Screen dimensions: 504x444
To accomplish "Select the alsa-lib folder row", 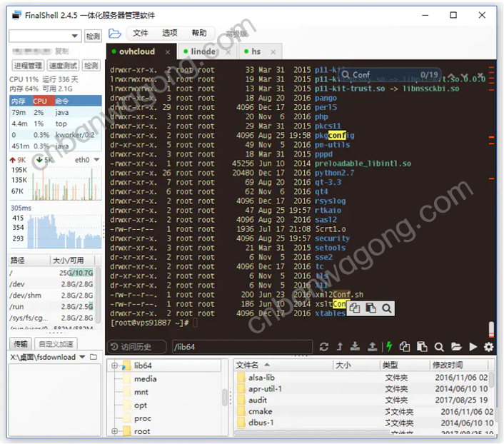I will 362,378.
